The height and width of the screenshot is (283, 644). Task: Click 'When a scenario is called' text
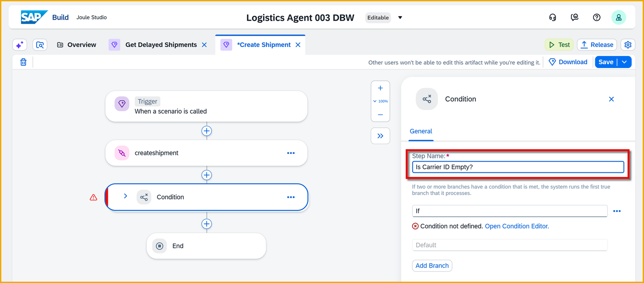click(171, 111)
